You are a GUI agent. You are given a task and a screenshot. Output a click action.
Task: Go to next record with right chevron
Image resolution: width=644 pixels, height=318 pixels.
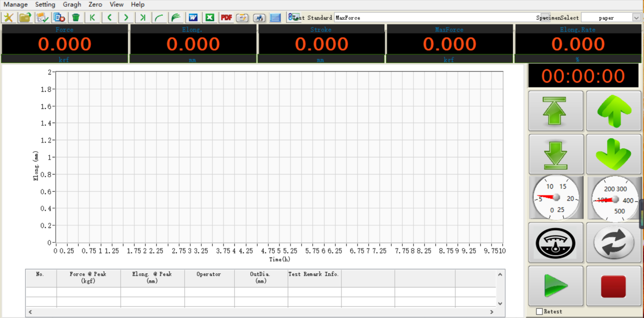click(126, 18)
